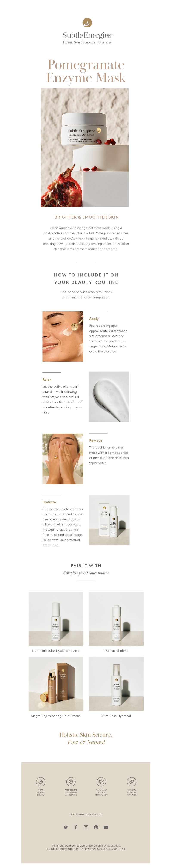
Task: Click the Hydrate step product photo
Action: point(109,520)
